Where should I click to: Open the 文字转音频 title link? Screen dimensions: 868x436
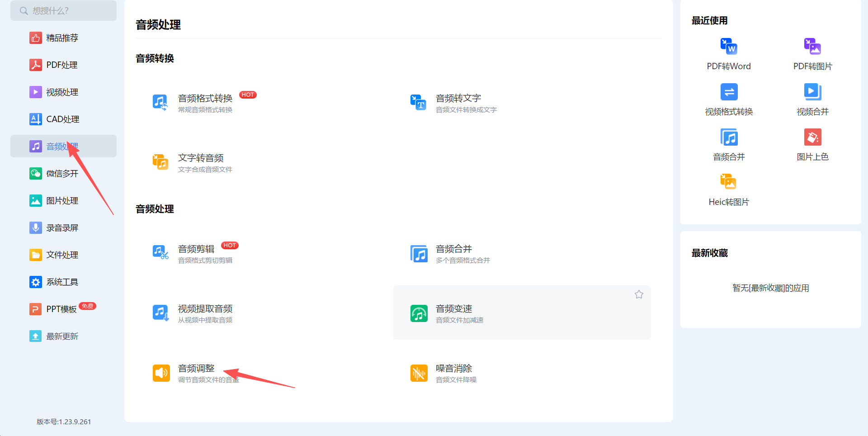201,158
